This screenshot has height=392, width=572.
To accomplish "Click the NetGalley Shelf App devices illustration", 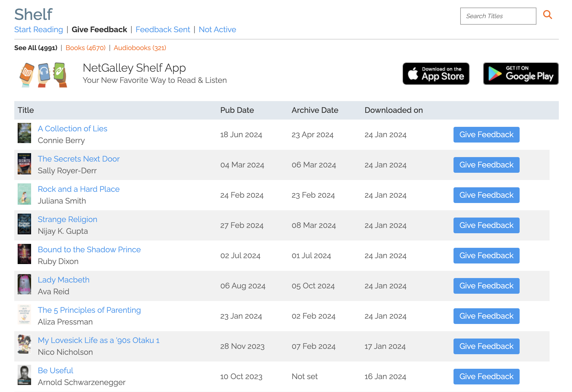I will [x=43, y=75].
